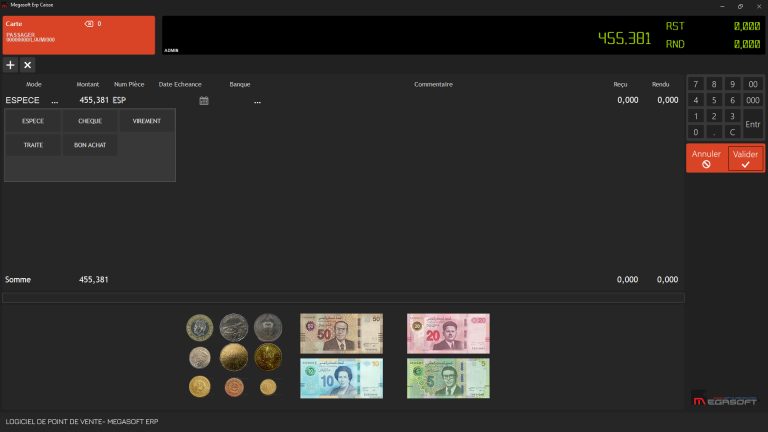Tap keypad digit 6
Image resolution: width=768 pixels, height=432 pixels.
coord(732,100)
